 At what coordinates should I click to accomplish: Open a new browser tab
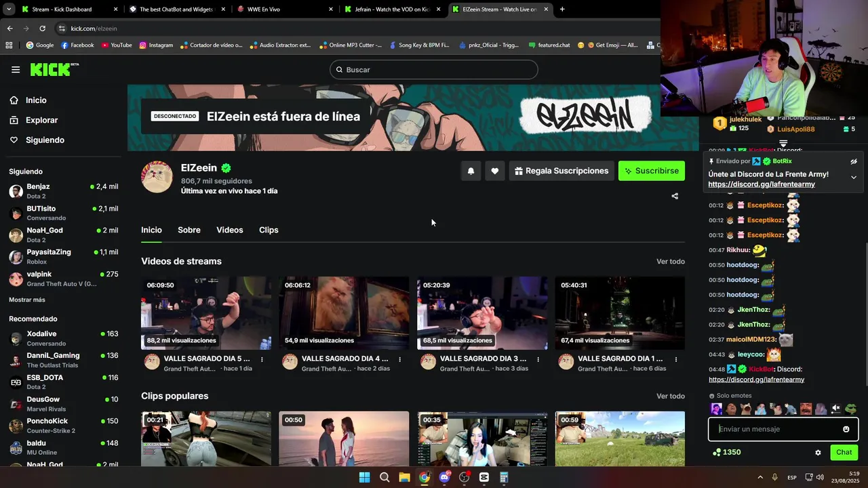561,9
